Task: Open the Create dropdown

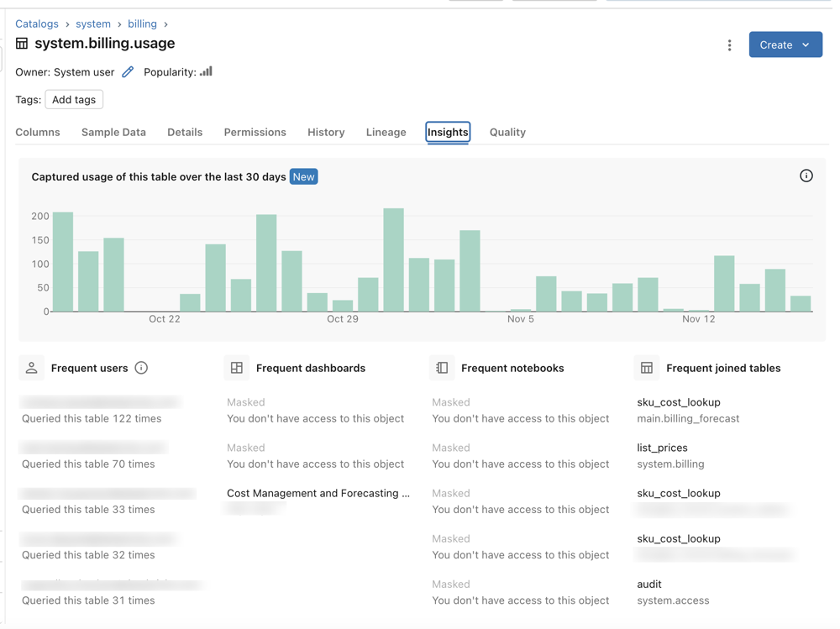Action: (x=785, y=45)
